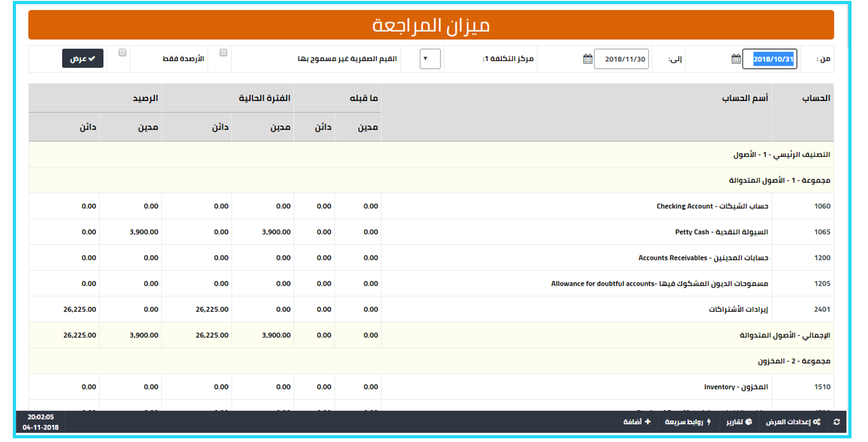Viewport: 868px width, 442px height.
Task: Click the plus icon for أضافة
Action: point(648,422)
